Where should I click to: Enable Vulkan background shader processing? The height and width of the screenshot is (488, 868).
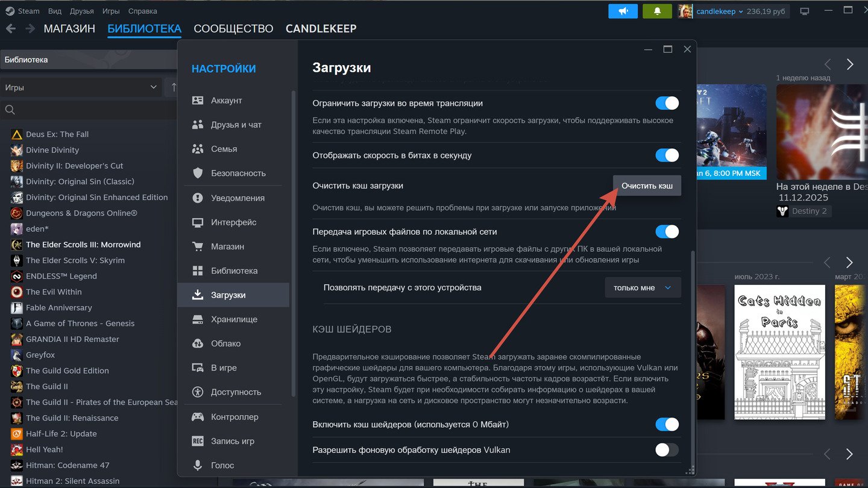pos(667,450)
